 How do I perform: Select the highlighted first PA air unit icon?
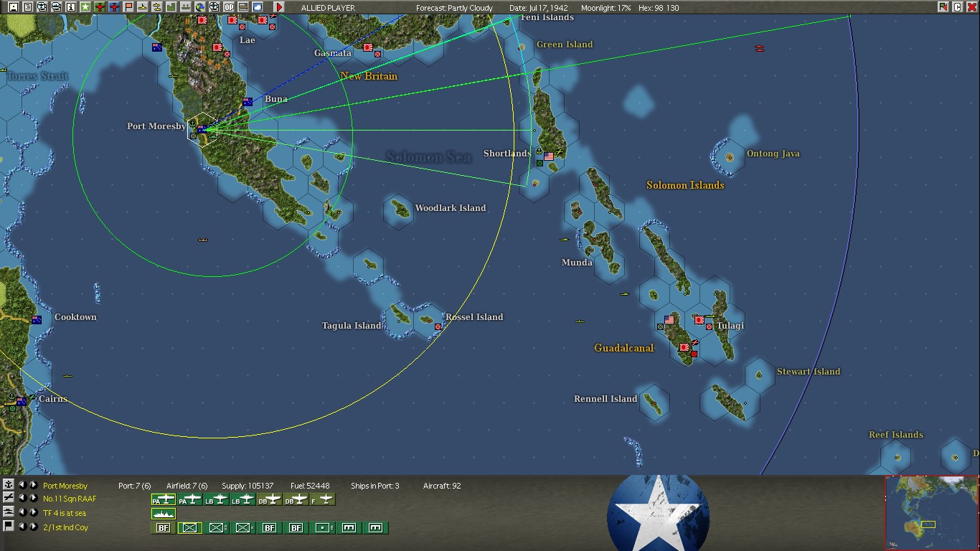[164, 499]
